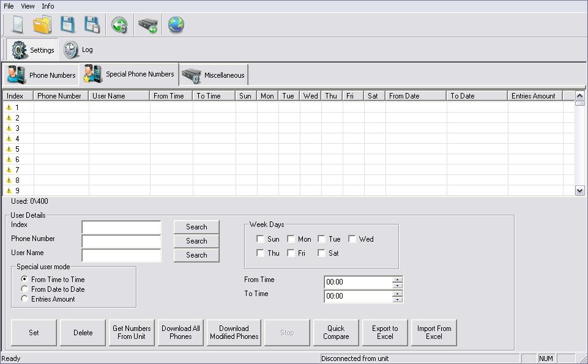The height and width of the screenshot is (364, 588).
Task: Choose Entries Amount special user mode
Action: [24, 299]
